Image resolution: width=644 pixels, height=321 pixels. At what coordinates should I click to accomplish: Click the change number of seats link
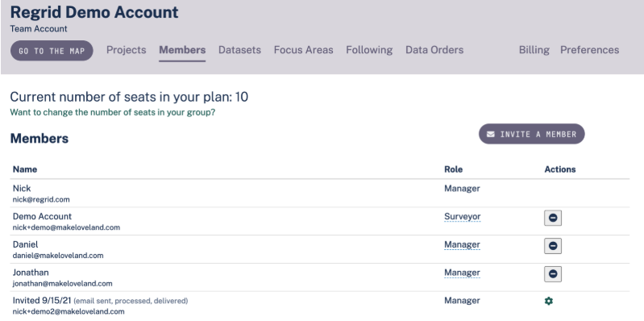pyautogui.click(x=113, y=112)
